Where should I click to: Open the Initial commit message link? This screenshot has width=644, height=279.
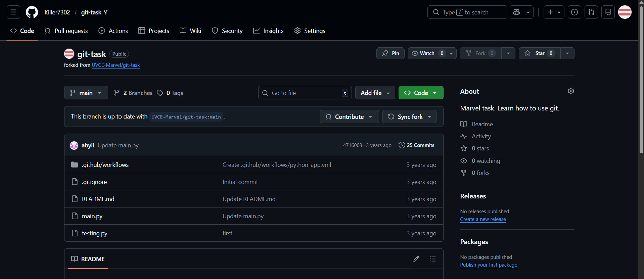pyautogui.click(x=240, y=182)
